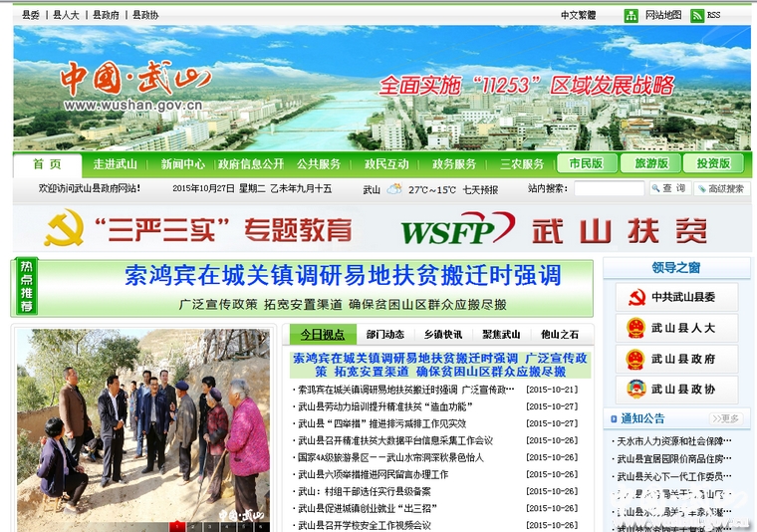Screen dimensions: 757x532
Task: Click party emblem icon of 中共武山县委
Action: [636, 297]
